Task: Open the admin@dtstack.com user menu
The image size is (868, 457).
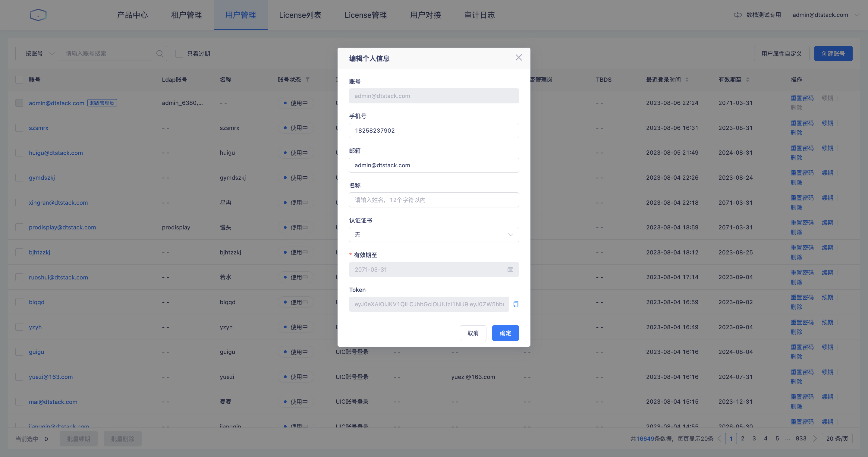Action: pos(826,15)
